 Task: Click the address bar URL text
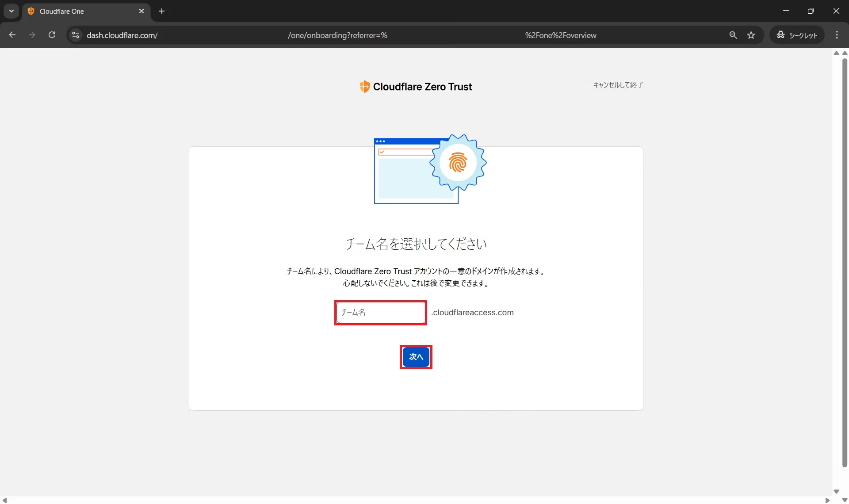[x=341, y=35]
